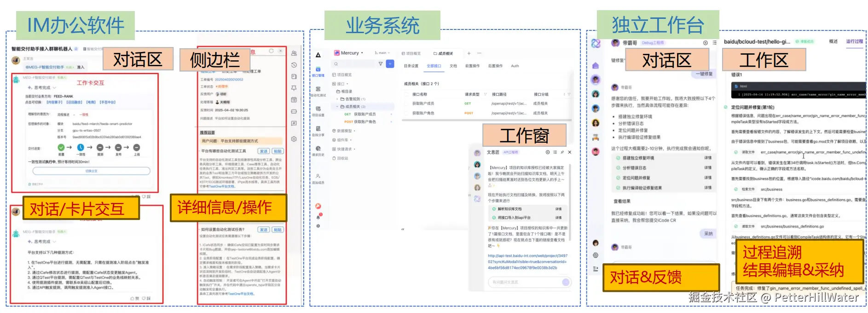868x313 pixels.
Task: Open calendar icon in IM right sidebar
Action: [294, 99]
